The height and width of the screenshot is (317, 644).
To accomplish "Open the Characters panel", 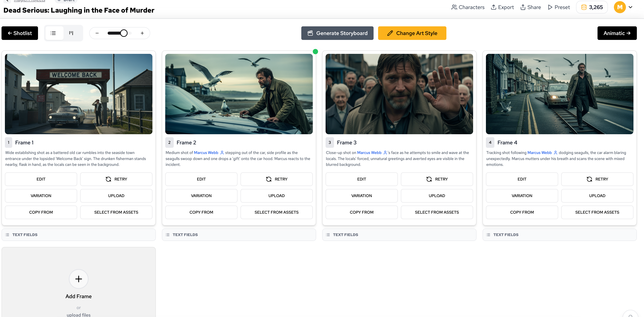I will click(x=468, y=7).
